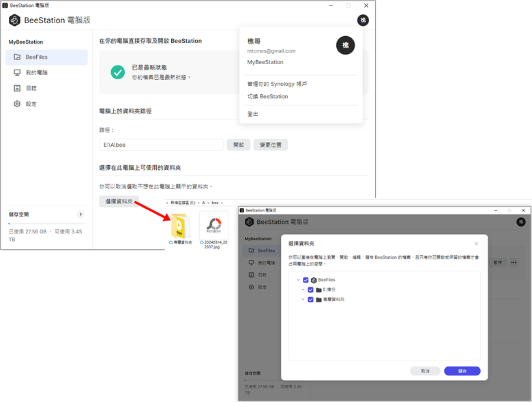This screenshot has height=402, width=532.
Task: Click the avatar in the second window top right
Action: point(521,222)
